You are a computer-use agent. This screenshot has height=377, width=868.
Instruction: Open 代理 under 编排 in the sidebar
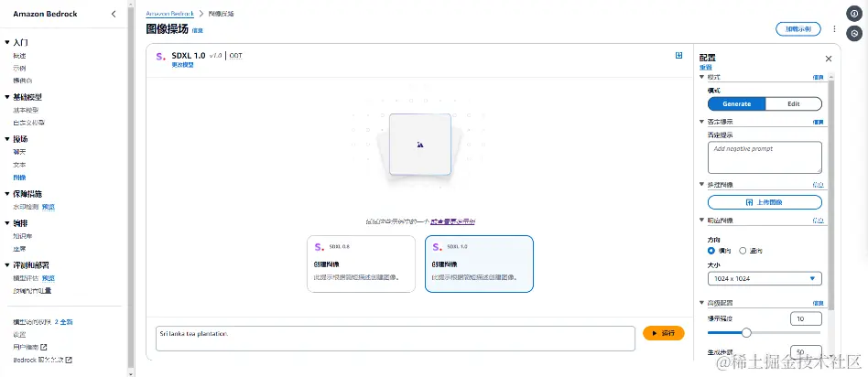point(19,249)
